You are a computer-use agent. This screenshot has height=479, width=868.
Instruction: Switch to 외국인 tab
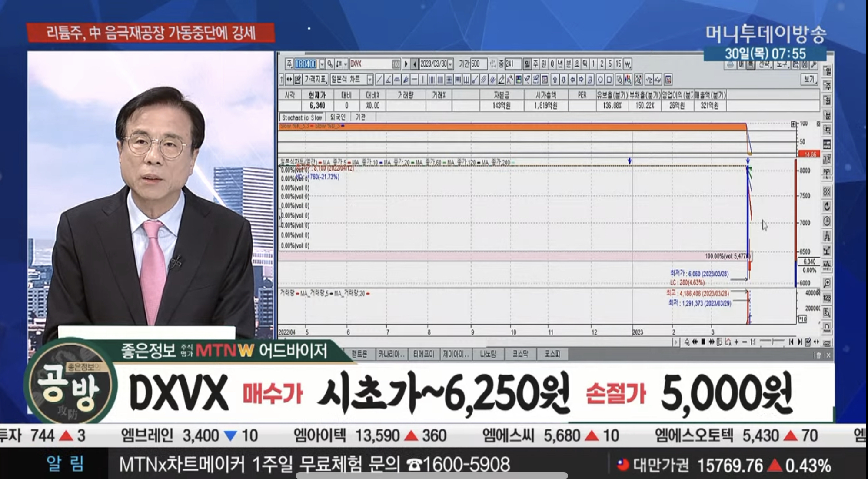tap(337, 117)
